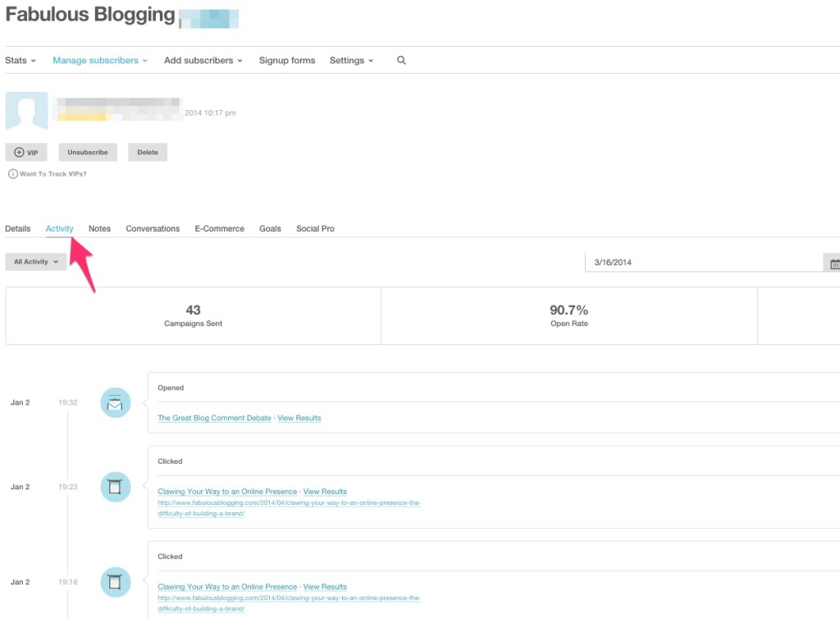Open Manage subscribers dropdown
Image resolution: width=840 pixels, height=619 pixels.
pos(99,60)
